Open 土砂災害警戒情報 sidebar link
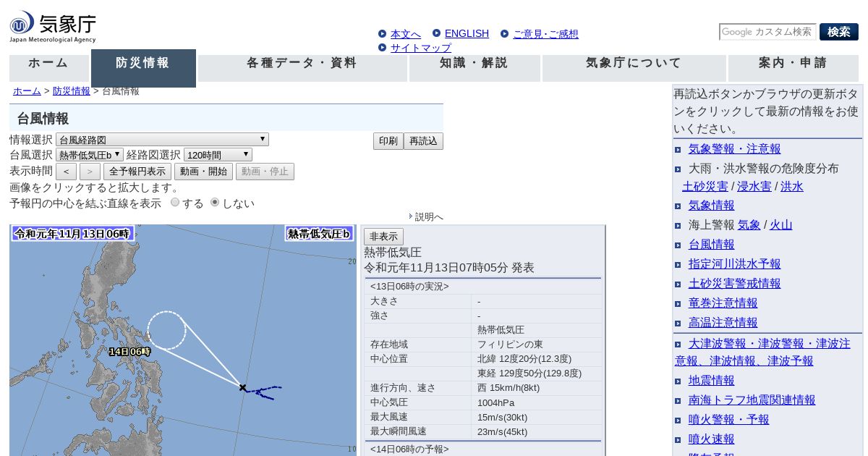This screenshot has width=868, height=456. [x=734, y=284]
